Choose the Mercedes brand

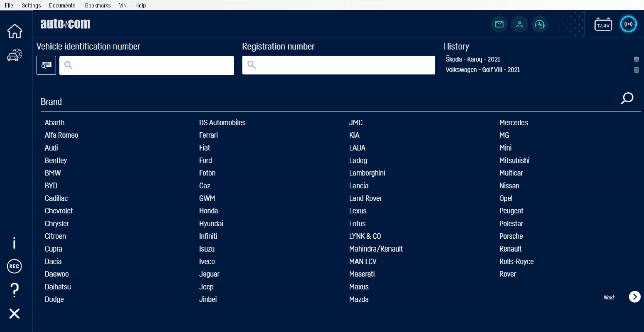click(513, 123)
